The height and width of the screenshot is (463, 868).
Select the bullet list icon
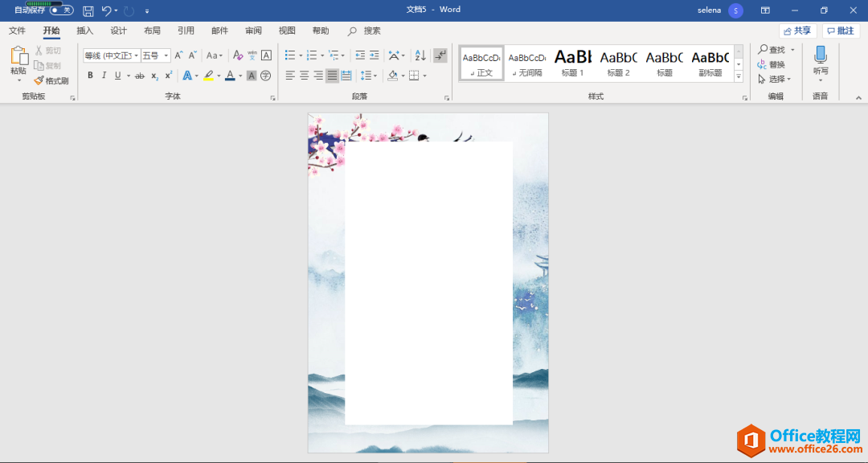[290, 55]
